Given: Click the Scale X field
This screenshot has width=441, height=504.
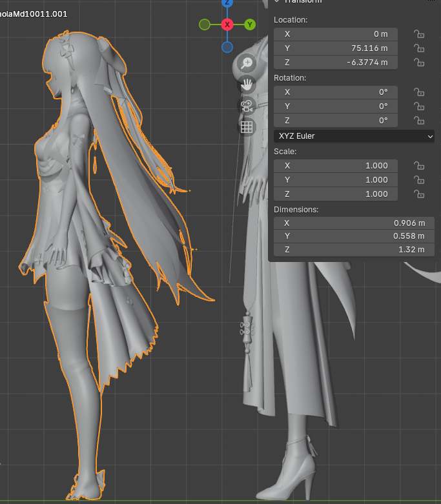Looking at the screenshot, I should tap(336, 166).
